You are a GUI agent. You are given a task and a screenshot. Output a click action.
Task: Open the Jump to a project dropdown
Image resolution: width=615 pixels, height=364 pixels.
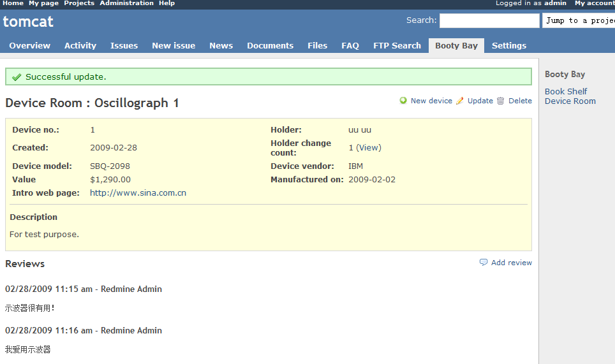(x=578, y=20)
